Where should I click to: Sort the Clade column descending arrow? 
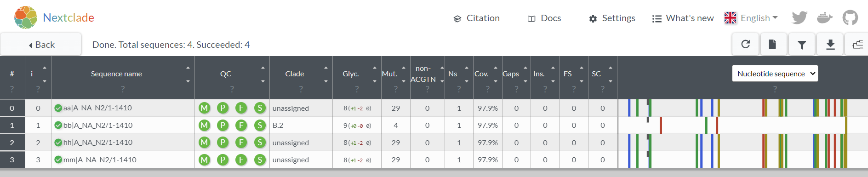(326, 81)
